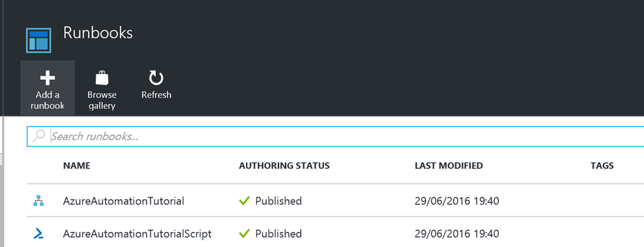Image resolution: width=644 pixels, height=247 pixels.
Task: Click the Runbooks blade icon
Action: pyautogui.click(x=38, y=40)
